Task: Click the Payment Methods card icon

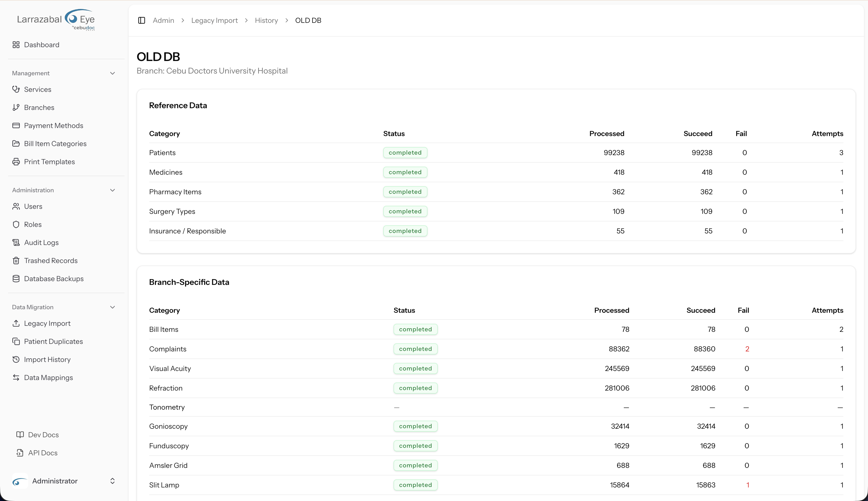Action: [x=16, y=126]
